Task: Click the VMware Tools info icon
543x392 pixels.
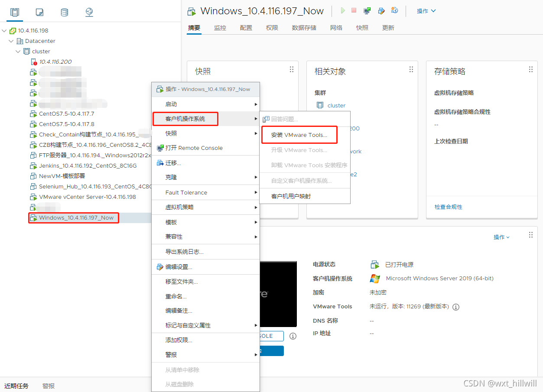Action: coord(456,307)
